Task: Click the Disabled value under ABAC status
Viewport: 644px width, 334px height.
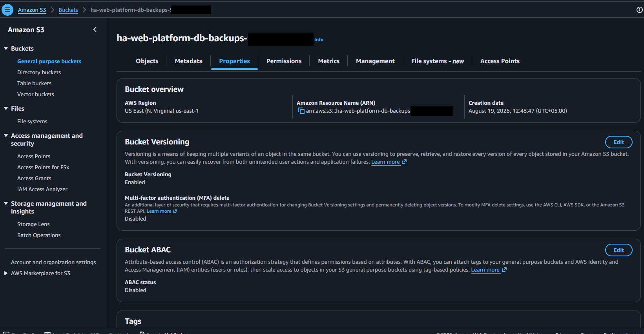Action: [x=135, y=290]
